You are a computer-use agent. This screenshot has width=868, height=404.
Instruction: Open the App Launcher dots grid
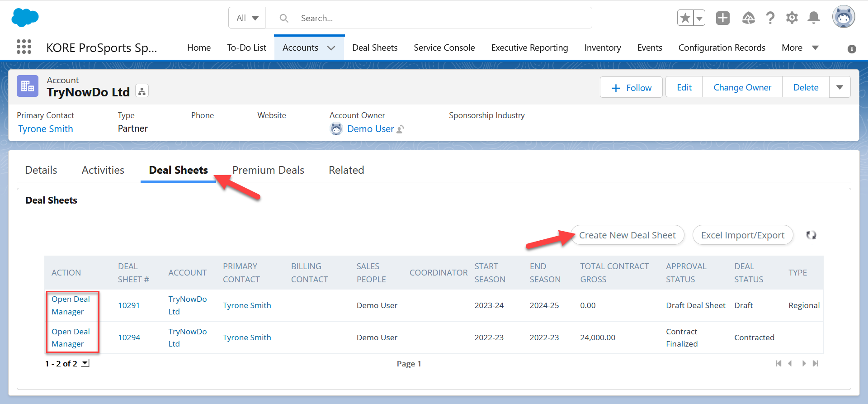tap(24, 47)
